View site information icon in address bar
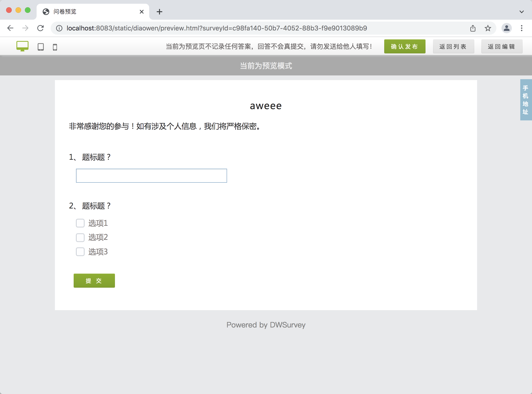 (x=59, y=28)
